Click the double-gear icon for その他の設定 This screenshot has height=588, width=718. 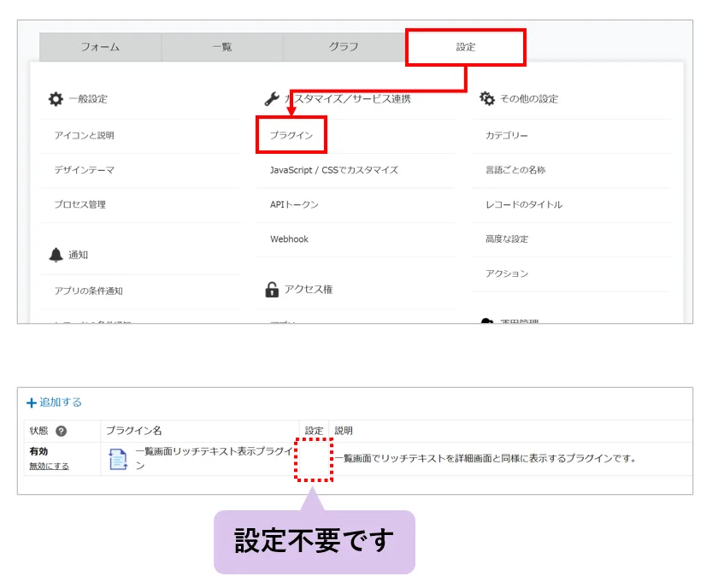tap(486, 98)
